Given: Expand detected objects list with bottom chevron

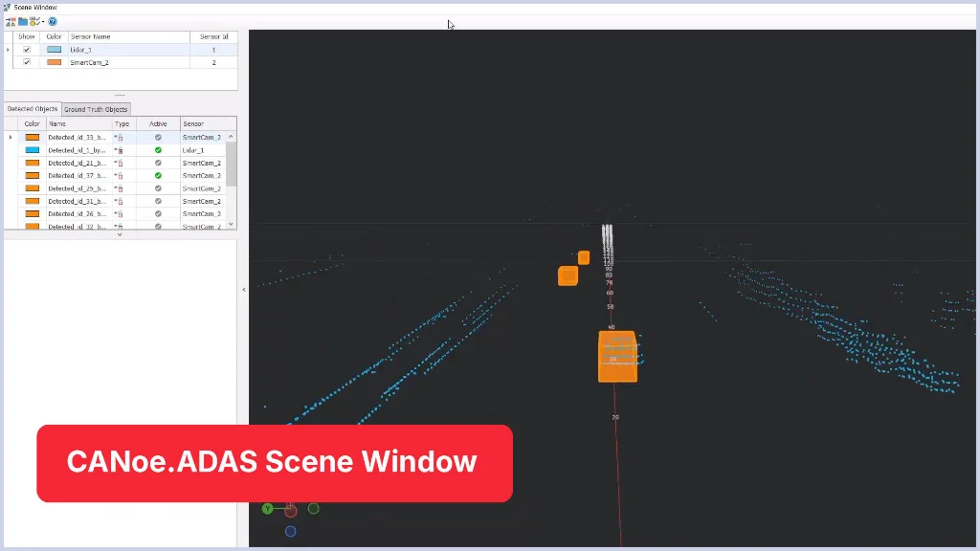Looking at the screenshot, I should coord(120,235).
